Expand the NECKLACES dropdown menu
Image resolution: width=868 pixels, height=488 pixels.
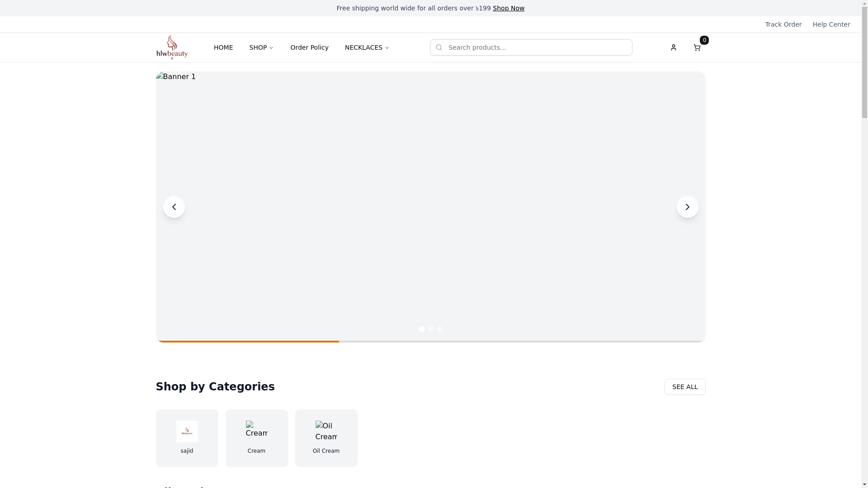pos(367,47)
